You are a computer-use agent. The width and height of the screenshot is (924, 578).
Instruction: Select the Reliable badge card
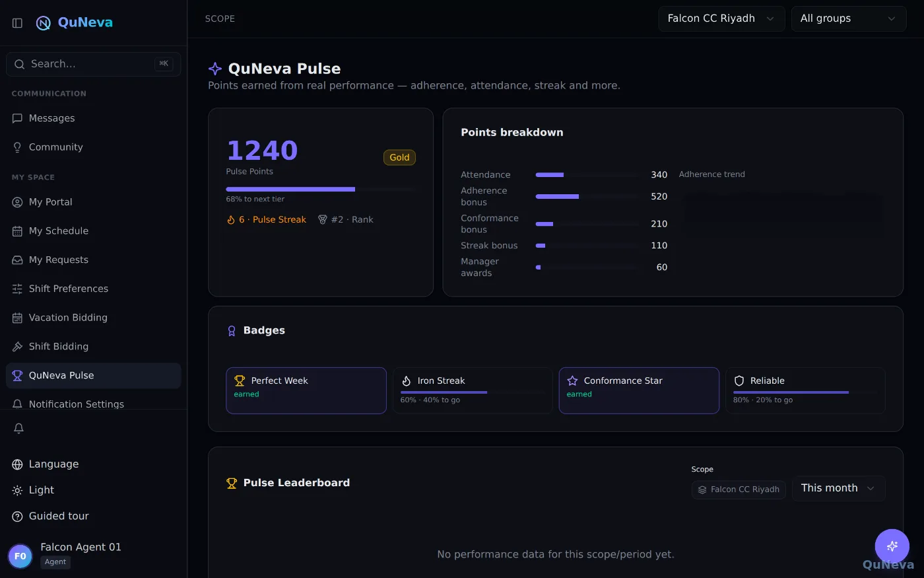(x=805, y=390)
